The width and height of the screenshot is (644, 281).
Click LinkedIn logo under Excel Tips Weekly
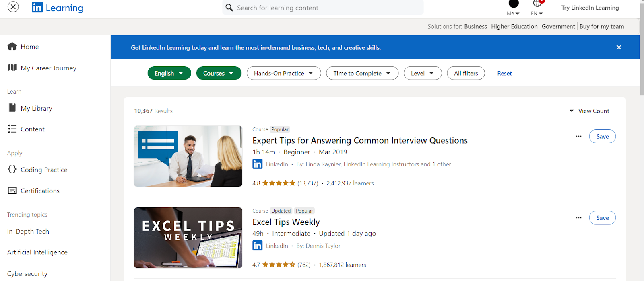pos(258,246)
